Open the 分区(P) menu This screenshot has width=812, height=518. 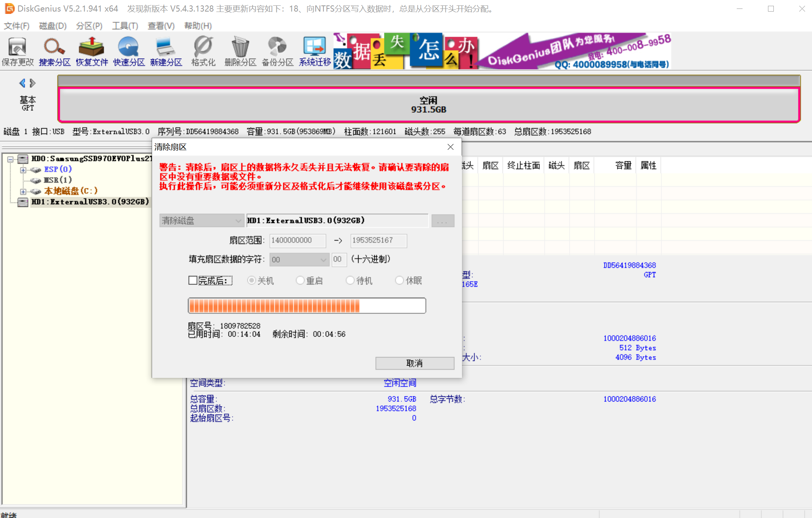coord(89,26)
